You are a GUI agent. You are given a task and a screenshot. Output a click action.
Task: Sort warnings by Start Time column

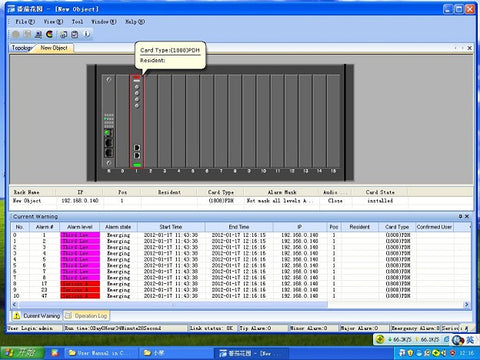pyautogui.click(x=171, y=227)
